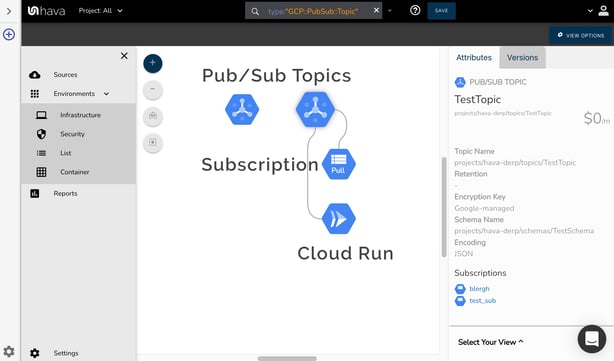This screenshot has height=361, width=614.
Task: Click the search magnifier icon
Action: click(x=255, y=11)
